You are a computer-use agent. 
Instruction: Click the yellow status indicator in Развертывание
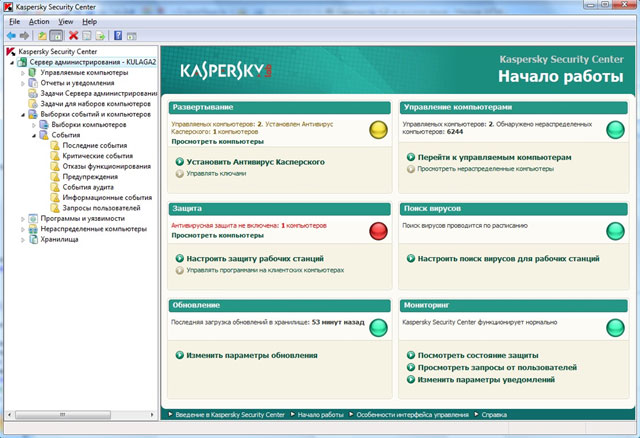click(378, 130)
